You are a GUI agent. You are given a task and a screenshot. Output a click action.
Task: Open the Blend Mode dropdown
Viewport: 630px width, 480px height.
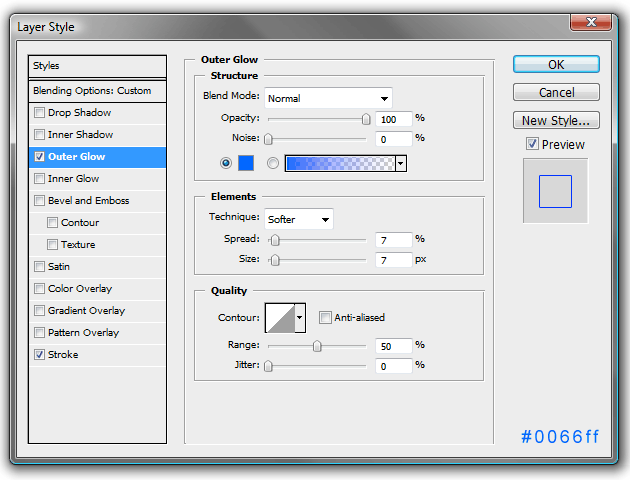328,98
